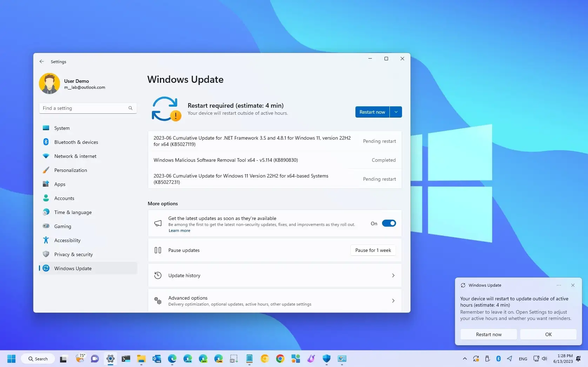The image size is (588, 367).
Task: Launch Microsoft Edge from the taskbar
Action: coord(172,359)
